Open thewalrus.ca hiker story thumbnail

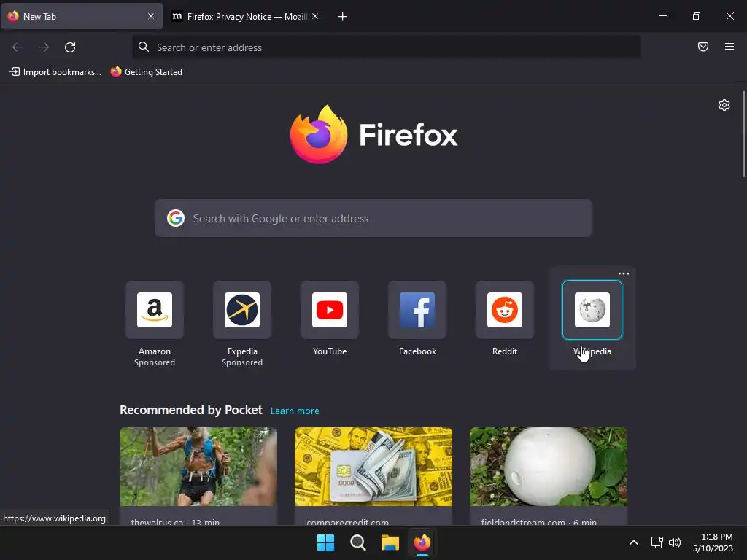click(x=198, y=467)
